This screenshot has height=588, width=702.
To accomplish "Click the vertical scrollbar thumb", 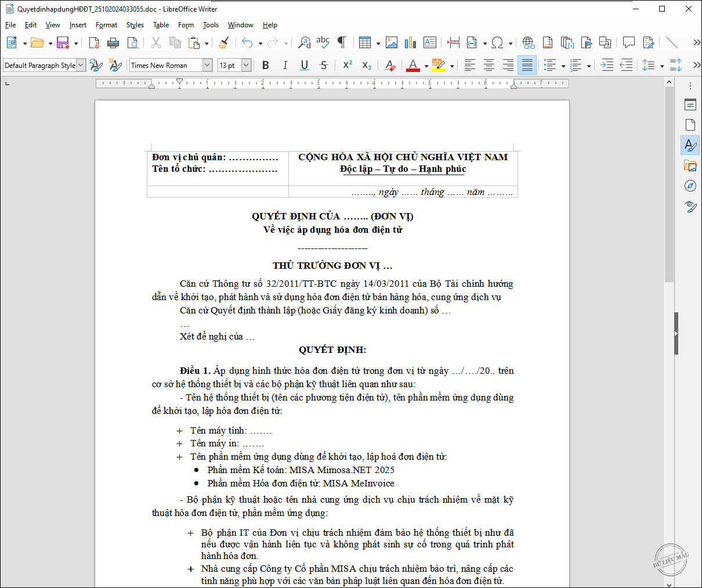I will coord(669,185).
